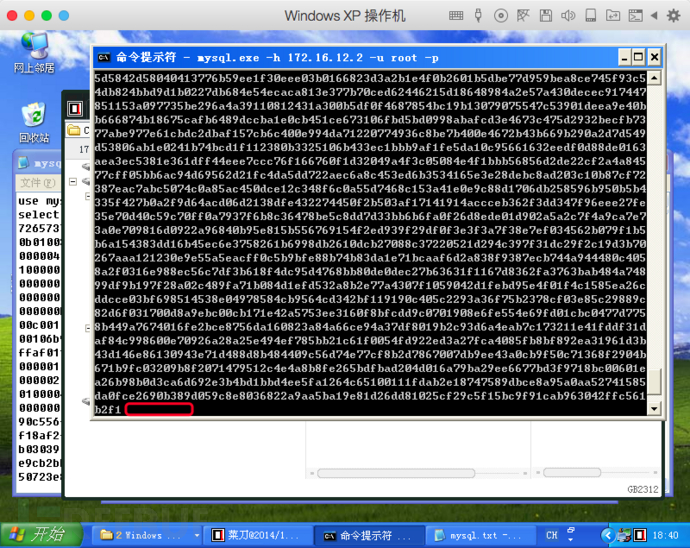Viewport: 690px width, 548px height.
Task: Close the 命令提示符 window
Action: pyautogui.click(x=654, y=57)
